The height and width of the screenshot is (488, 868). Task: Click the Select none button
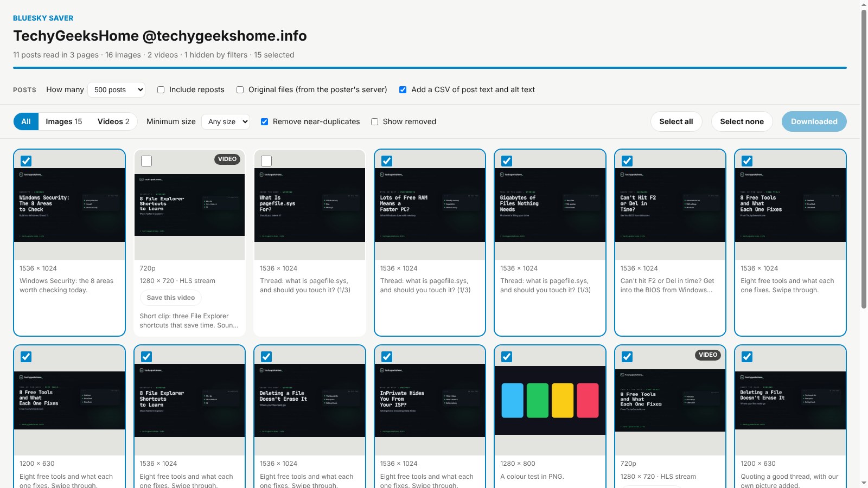tap(742, 121)
